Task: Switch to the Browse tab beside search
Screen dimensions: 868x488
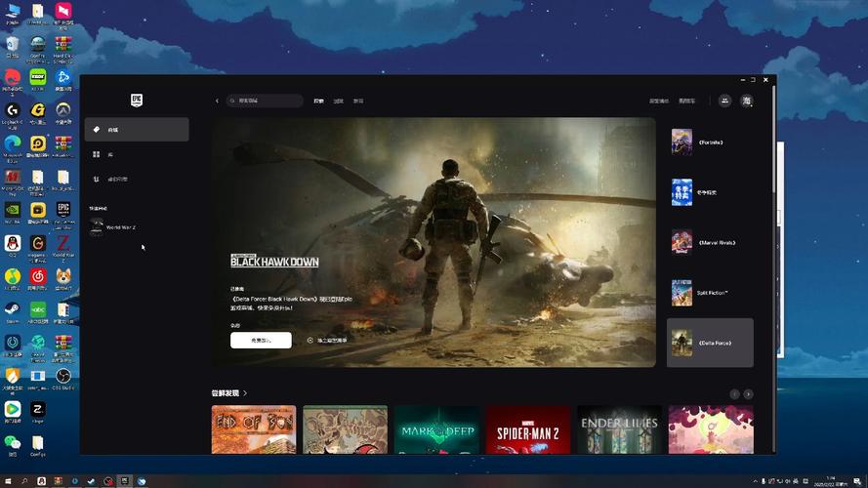Action: [338, 101]
